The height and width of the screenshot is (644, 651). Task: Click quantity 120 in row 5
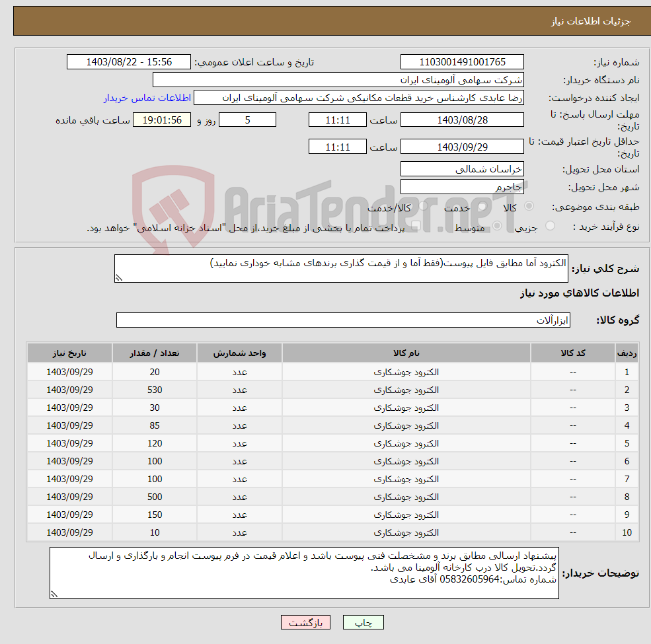155,443
